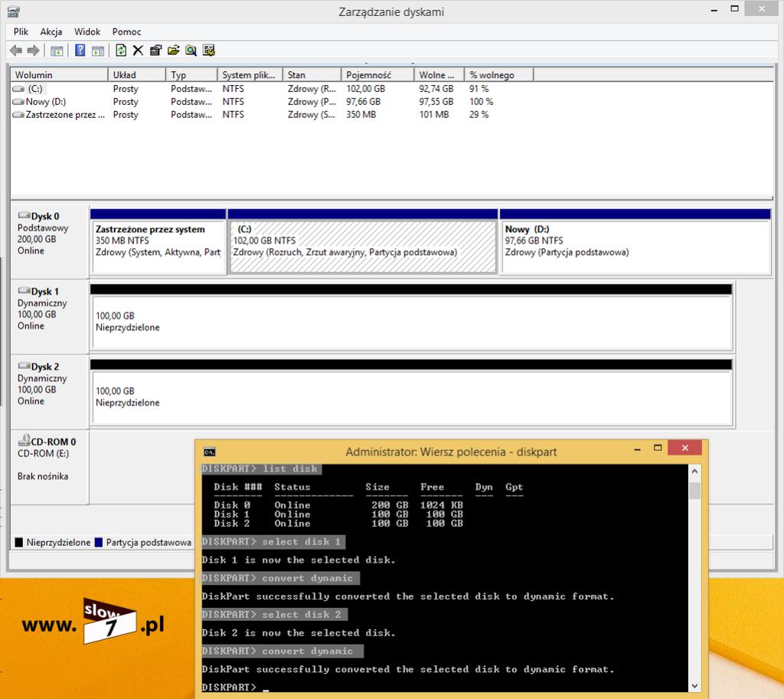Sort by the System plik... column header

tap(250, 75)
